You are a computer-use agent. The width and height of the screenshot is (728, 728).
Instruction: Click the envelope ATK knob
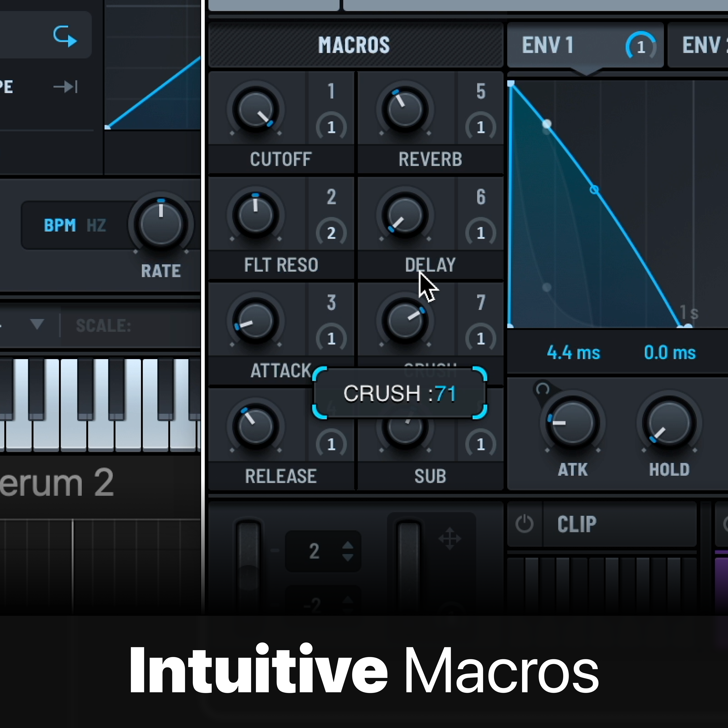(572, 423)
